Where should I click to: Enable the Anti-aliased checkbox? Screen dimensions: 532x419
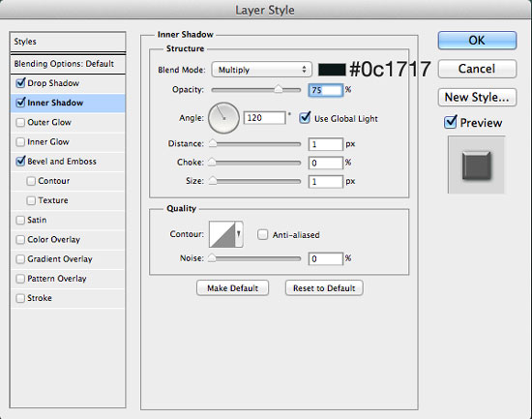tap(262, 234)
